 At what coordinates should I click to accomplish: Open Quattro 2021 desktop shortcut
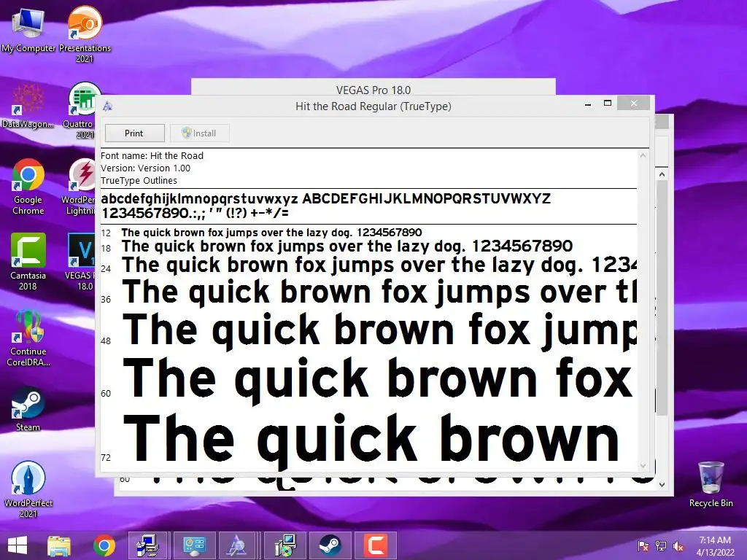point(82,111)
